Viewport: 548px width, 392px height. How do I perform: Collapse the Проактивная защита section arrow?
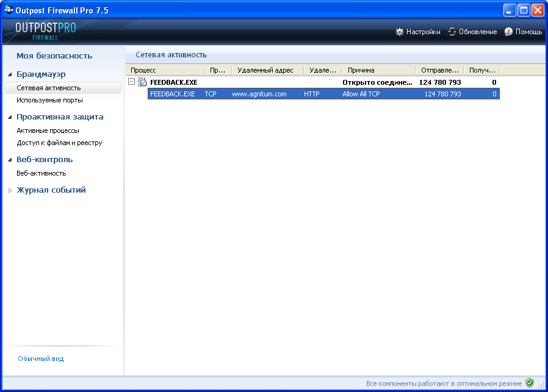pos(10,117)
